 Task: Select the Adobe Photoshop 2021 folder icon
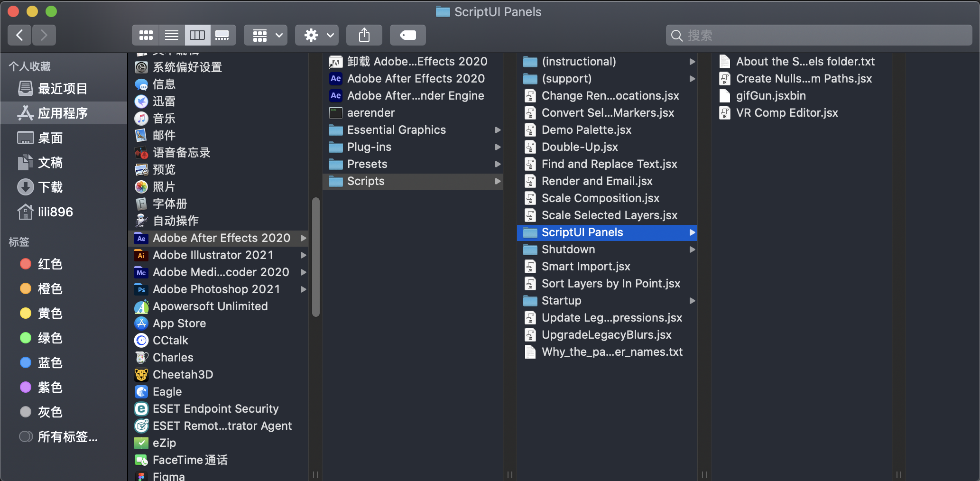[x=141, y=289]
